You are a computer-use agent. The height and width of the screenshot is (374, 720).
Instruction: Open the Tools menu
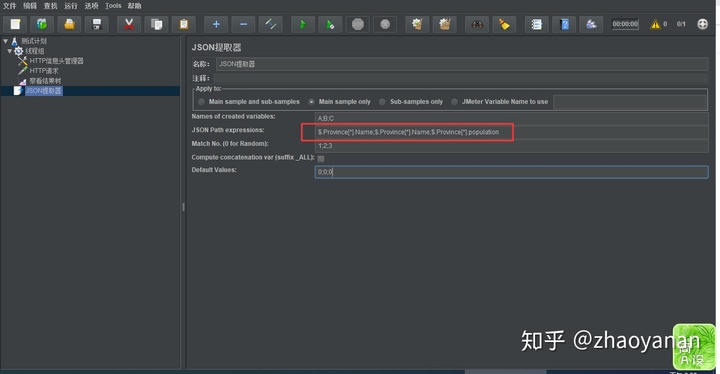pyautogui.click(x=113, y=6)
